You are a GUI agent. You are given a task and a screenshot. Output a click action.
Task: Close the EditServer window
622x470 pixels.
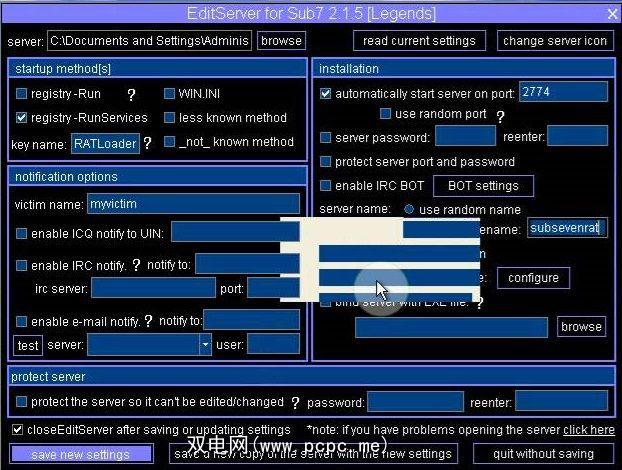[612, 14]
